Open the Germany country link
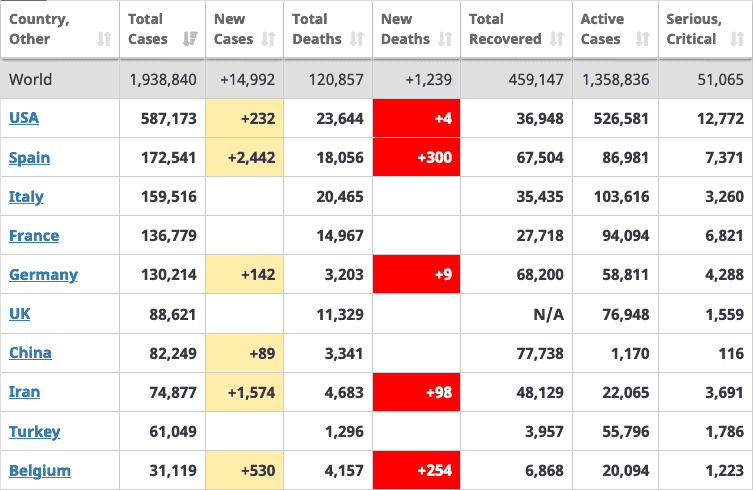The height and width of the screenshot is (490, 753). (x=43, y=275)
